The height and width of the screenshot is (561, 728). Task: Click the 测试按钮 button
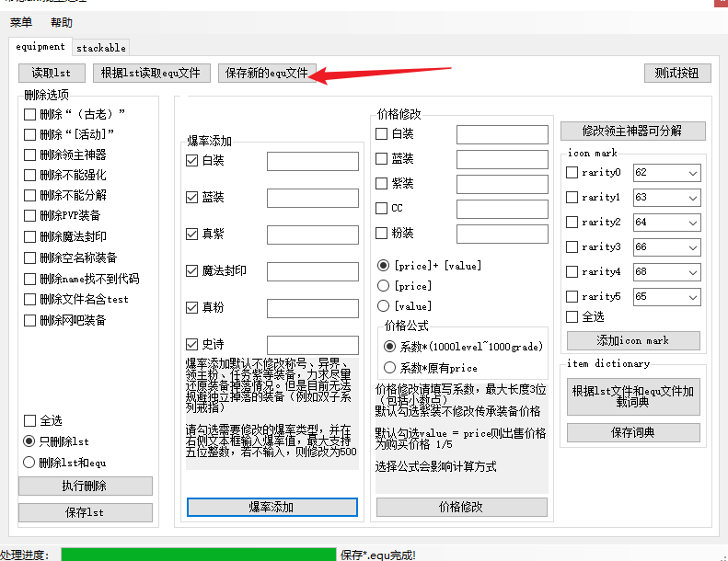click(676, 73)
